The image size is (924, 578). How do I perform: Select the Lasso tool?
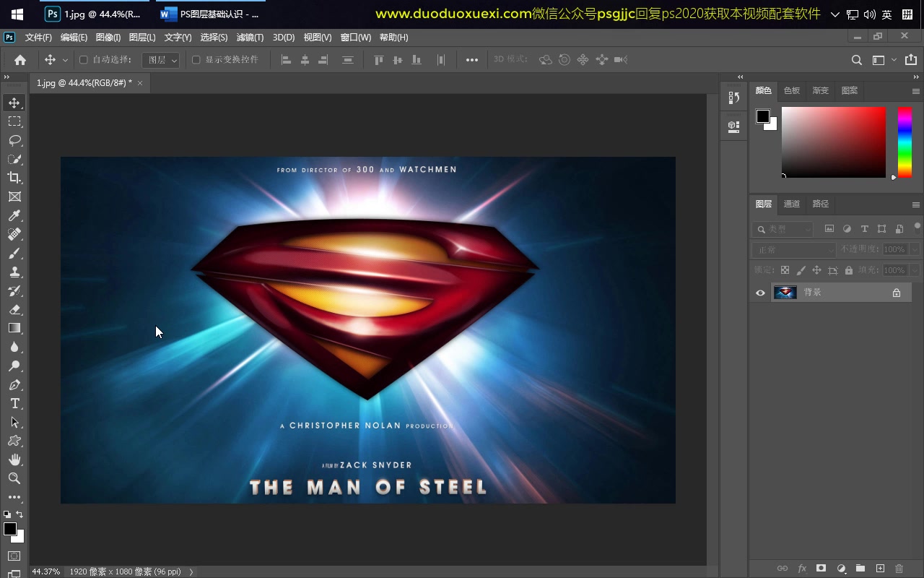(14, 140)
